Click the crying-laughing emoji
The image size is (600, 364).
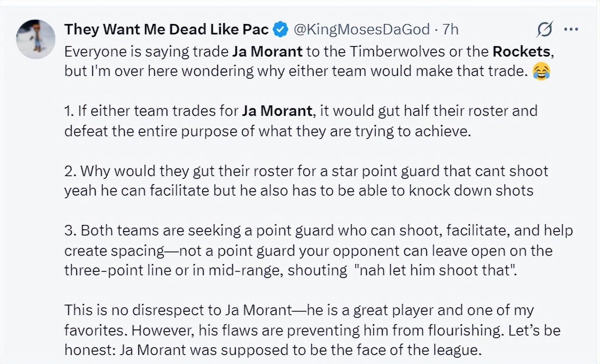542,71
